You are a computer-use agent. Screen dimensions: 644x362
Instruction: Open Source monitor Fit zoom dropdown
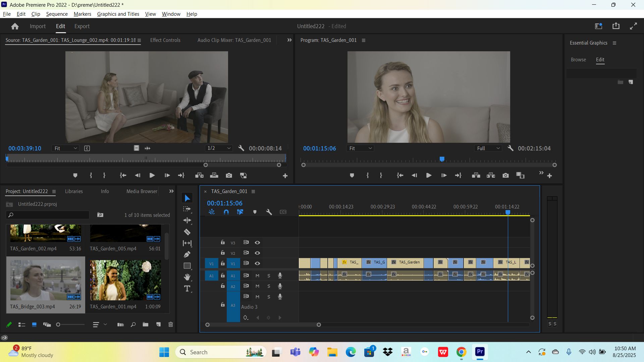(65, 148)
